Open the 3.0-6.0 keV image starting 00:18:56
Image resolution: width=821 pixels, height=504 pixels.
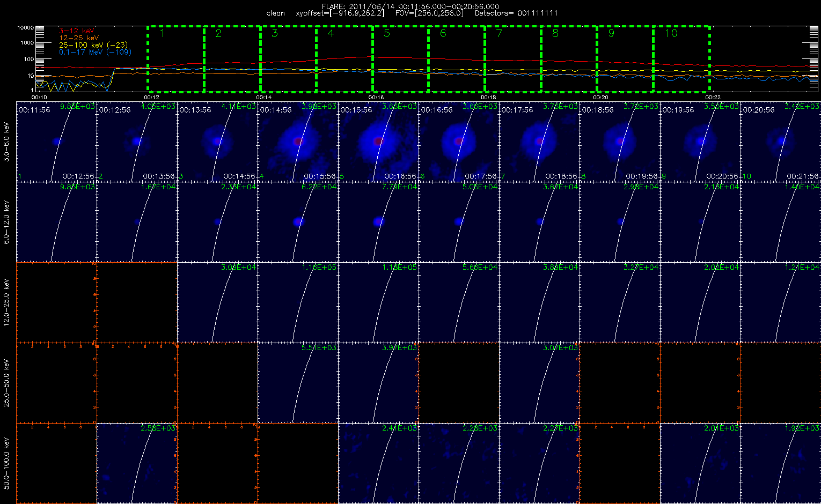(x=620, y=141)
